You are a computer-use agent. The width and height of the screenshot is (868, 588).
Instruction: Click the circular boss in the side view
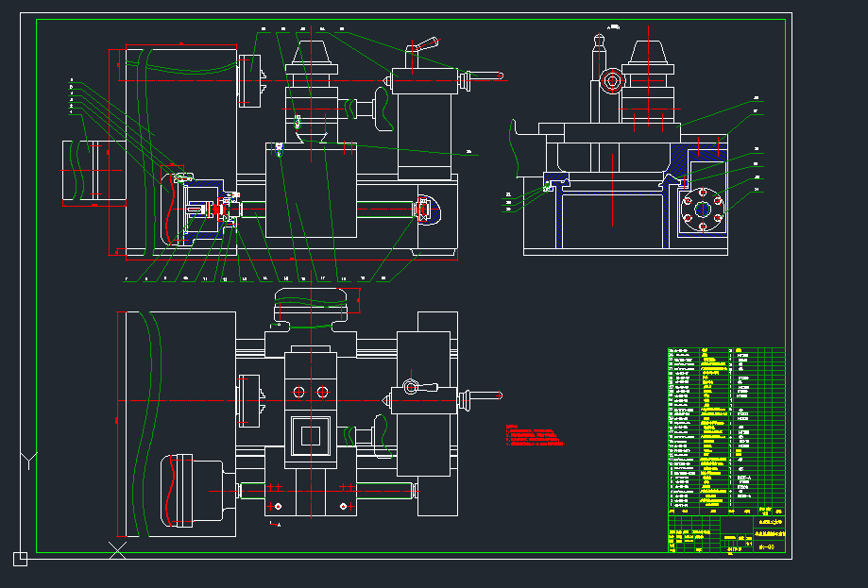tap(612, 81)
